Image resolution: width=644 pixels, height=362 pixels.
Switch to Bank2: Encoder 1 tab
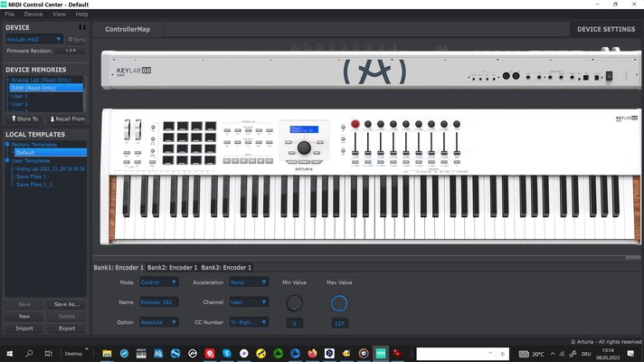tap(172, 268)
